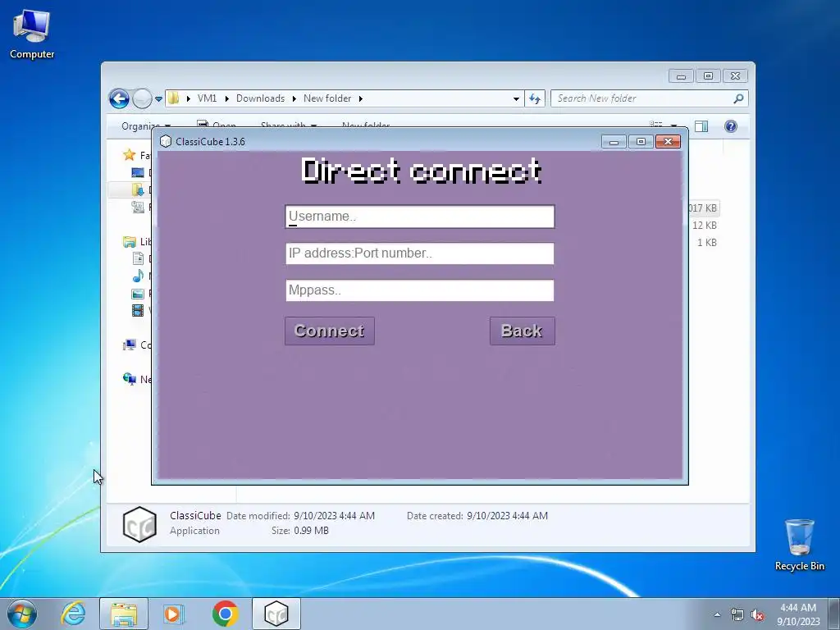Close the Explorer window
The height and width of the screenshot is (630, 840).
[735, 76]
